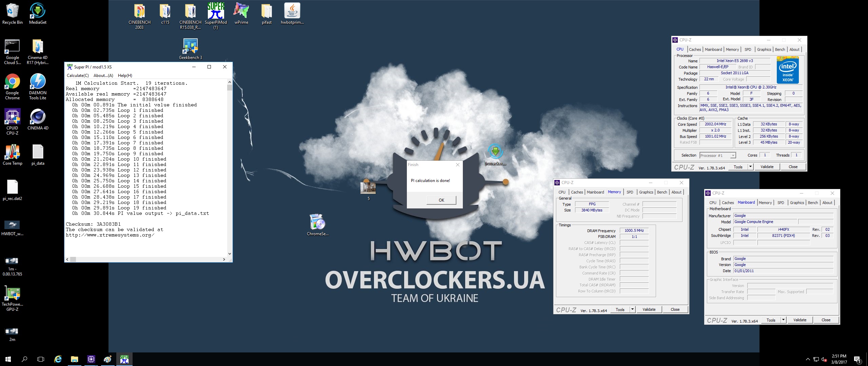Open Calculate(C) menu in Super PI
This screenshot has width=868, height=366.
point(78,76)
